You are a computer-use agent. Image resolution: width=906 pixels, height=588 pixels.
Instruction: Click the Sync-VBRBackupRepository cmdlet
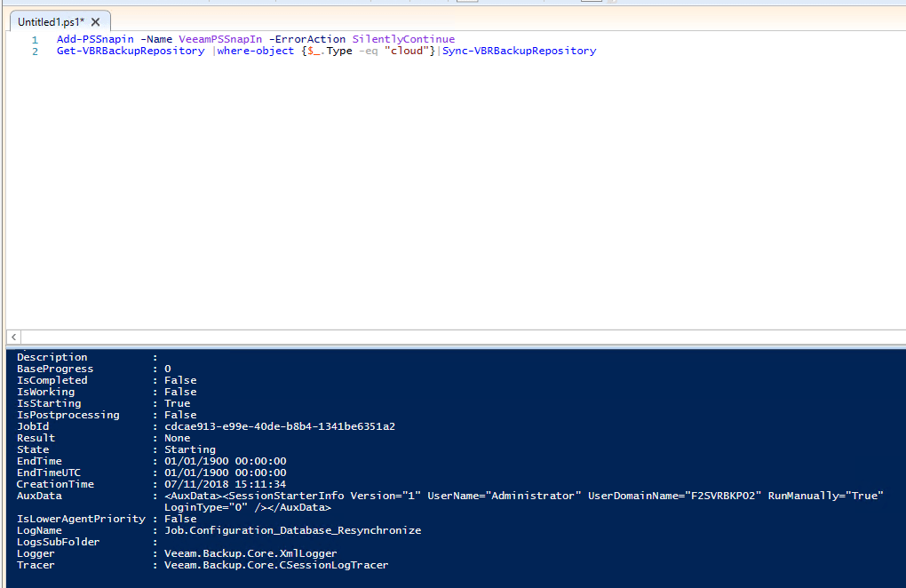pyautogui.click(x=519, y=51)
